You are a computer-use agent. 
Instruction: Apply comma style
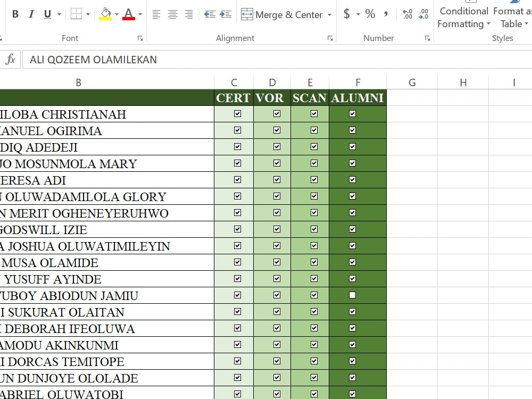coord(386,14)
